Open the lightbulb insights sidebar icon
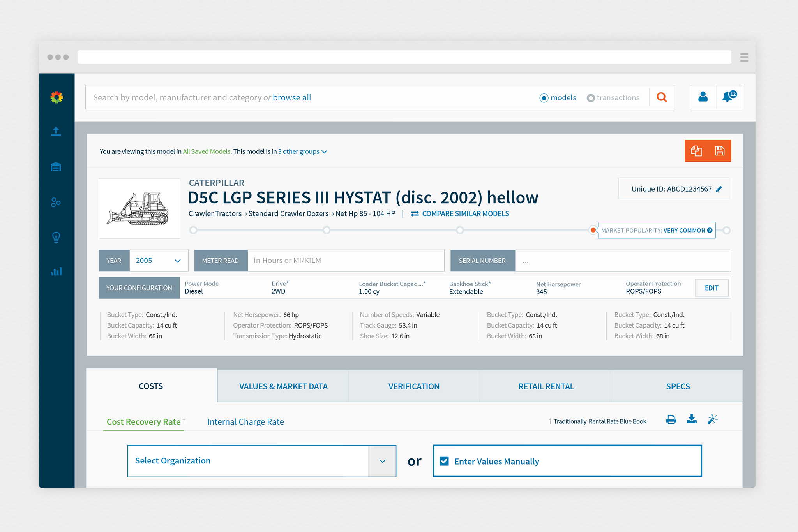Viewport: 798px width, 532px height. tap(56, 237)
